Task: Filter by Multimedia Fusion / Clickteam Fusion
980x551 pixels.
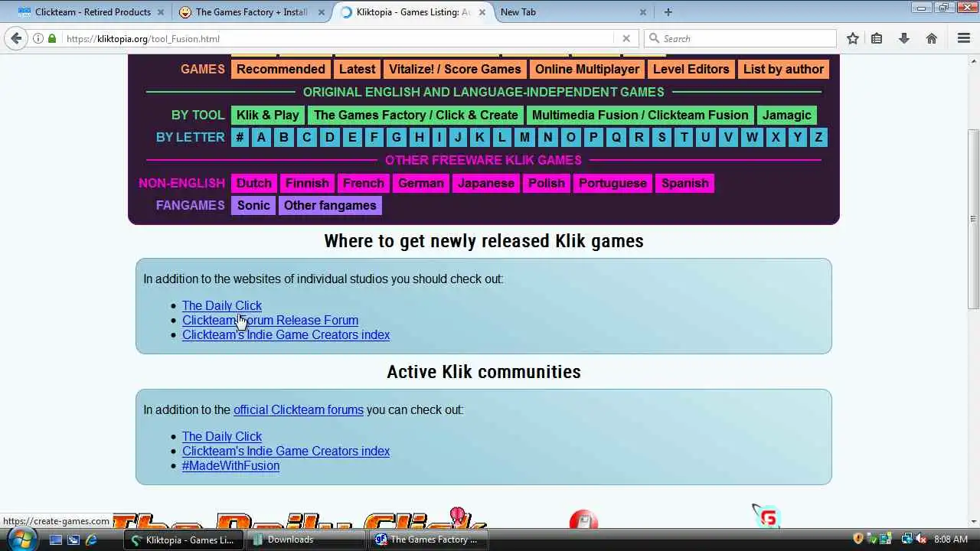Action: coord(640,115)
